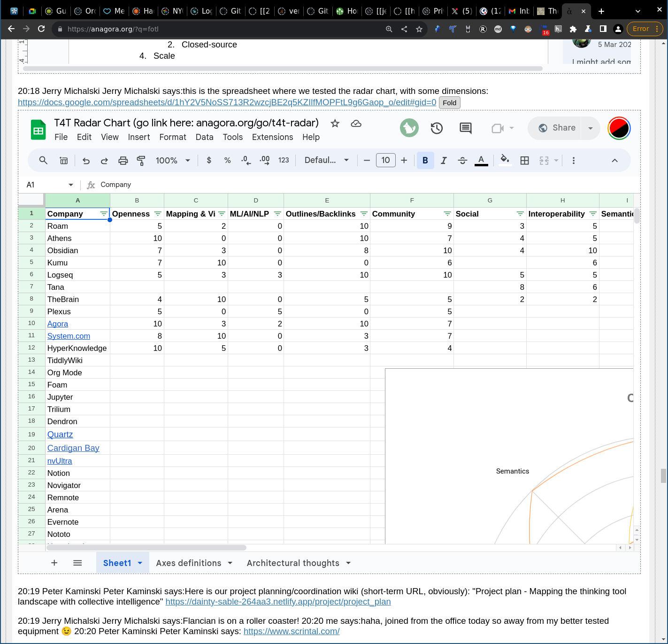Click the font size input box
Screen dimensions: 668x644
point(385,161)
